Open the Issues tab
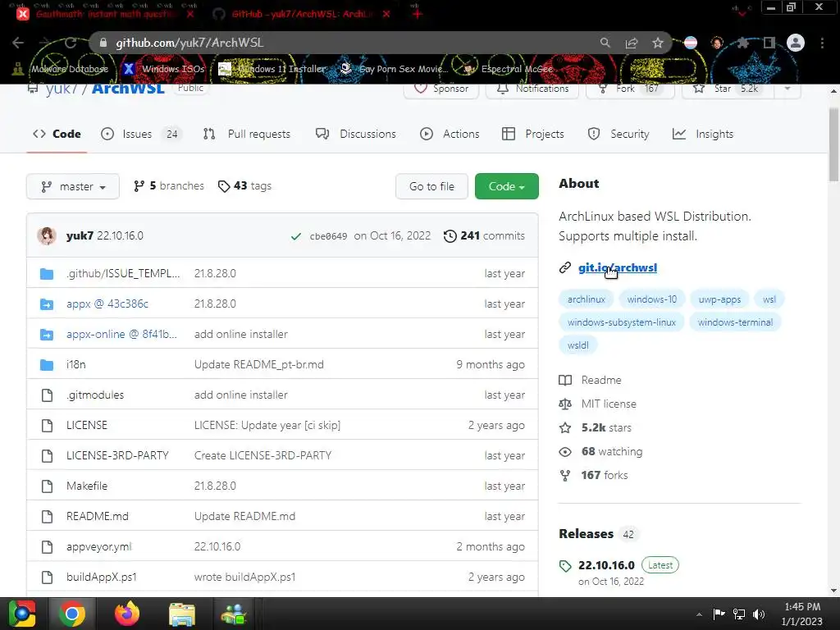This screenshot has width=840, height=630. tap(141, 134)
